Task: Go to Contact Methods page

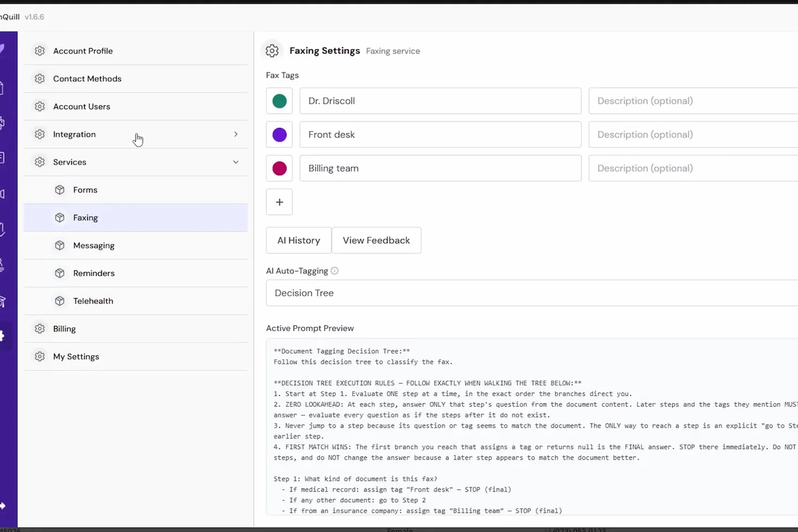Action: pos(136,79)
